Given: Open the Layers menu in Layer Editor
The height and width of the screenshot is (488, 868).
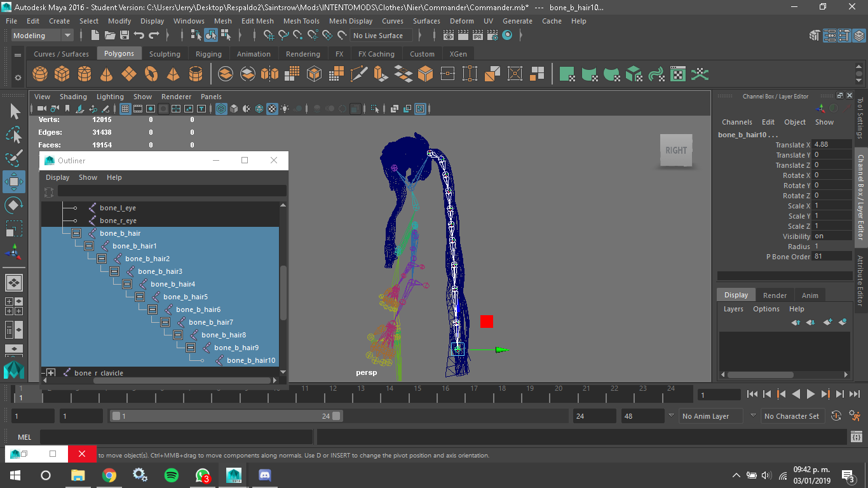Looking at the screenshot, I should click(733, 309).
